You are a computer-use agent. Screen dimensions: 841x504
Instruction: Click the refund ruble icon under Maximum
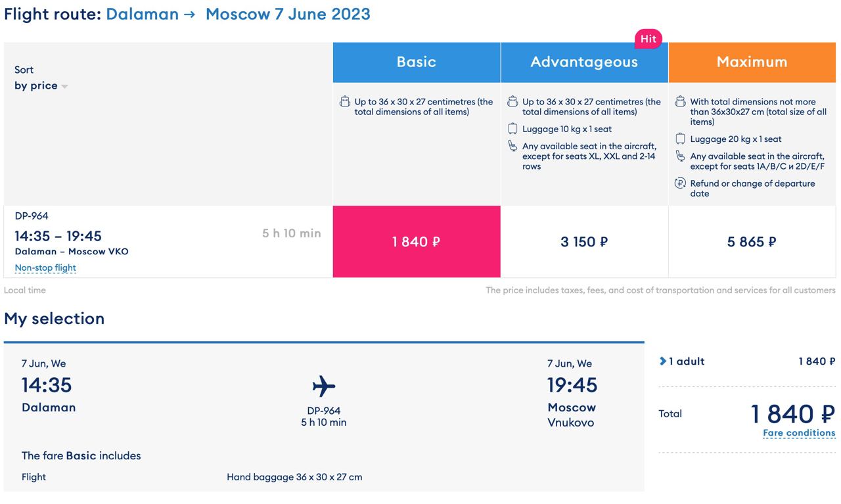(680, 183)
